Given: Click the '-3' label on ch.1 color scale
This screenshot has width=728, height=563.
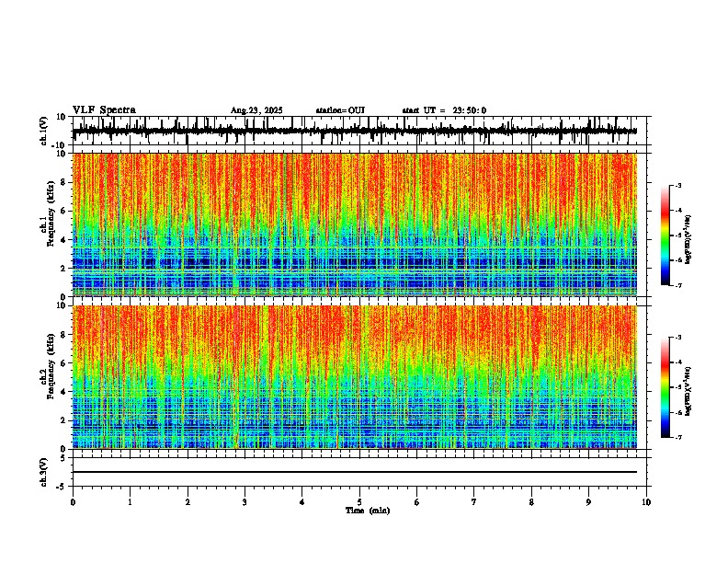Looking at the screenshot, I should click(678, 186).
